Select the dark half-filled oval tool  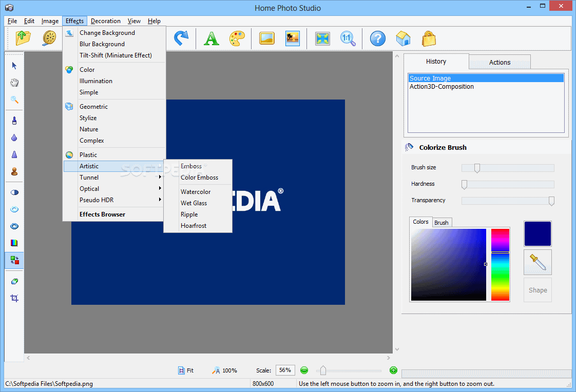pyautogui.click(x=14, y=192)
